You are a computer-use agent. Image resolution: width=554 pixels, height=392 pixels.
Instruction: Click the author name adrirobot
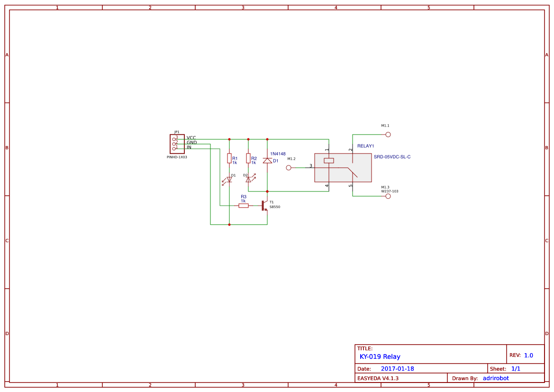coord(496,378)
